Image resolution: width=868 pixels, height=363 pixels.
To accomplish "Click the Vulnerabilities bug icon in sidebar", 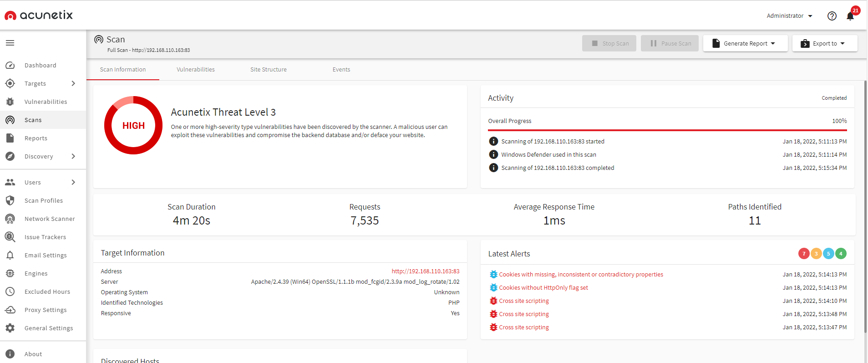I will point(10,102).
